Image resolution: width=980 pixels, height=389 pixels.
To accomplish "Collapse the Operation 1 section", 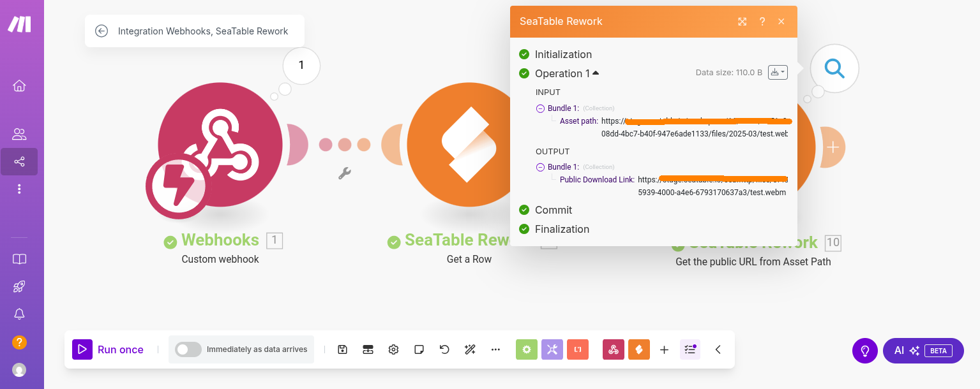I will [596, 73].
